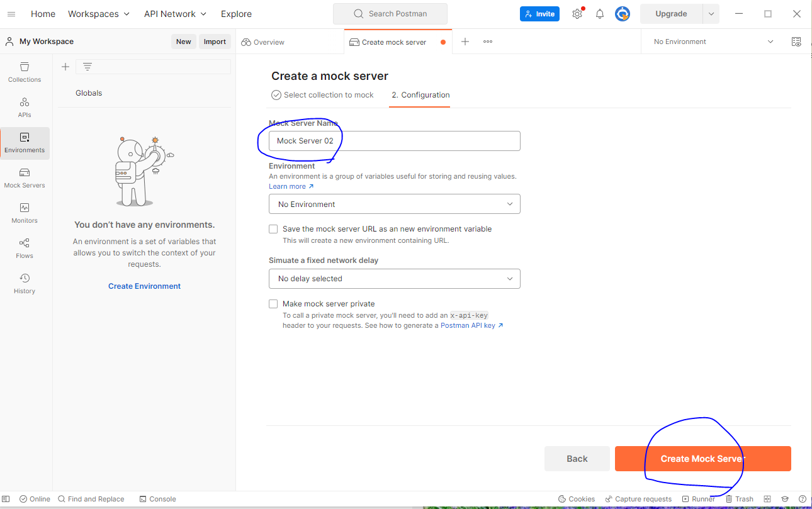Open Find and Replace
812x509 pixels.
point(91,499)
